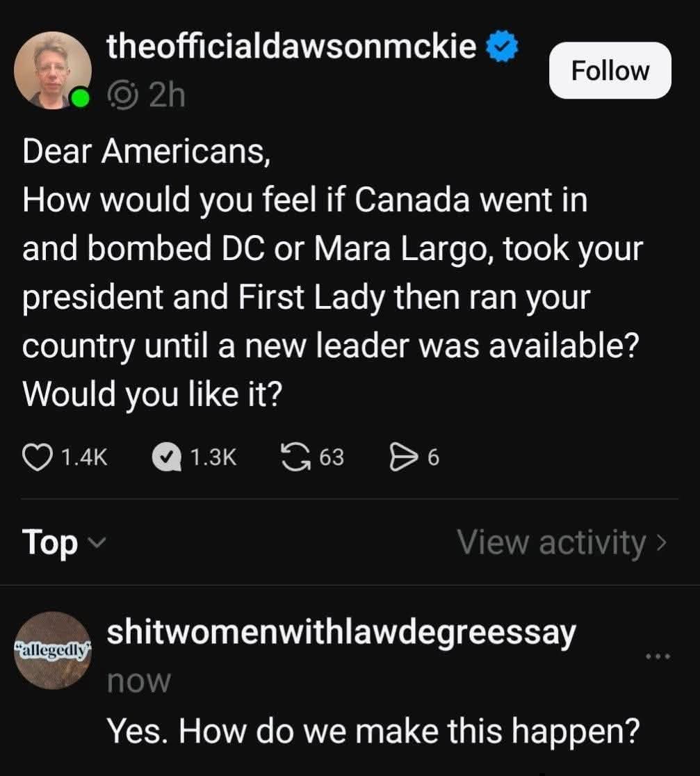This screenshot has height=776, width=700.
Task: Click dawsonmckie's profile picture
Action: pyautogui.click(x=52, y=70)
